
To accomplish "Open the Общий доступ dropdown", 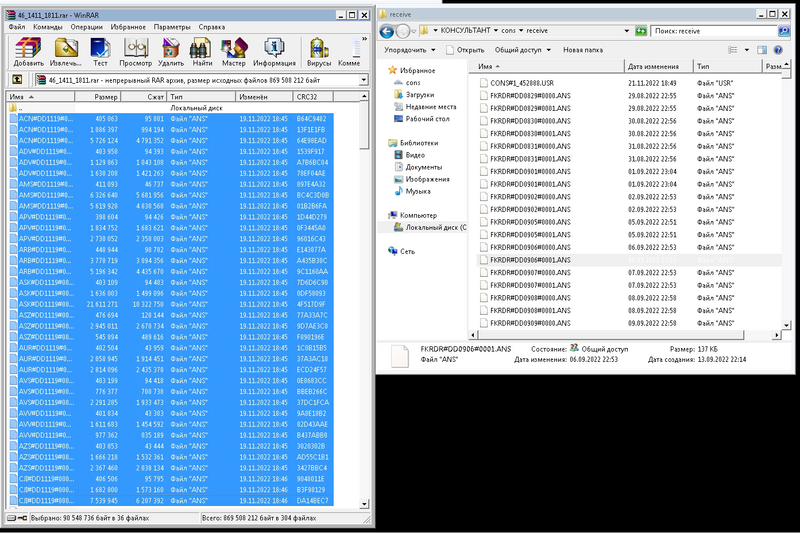I will pos(522,50).
